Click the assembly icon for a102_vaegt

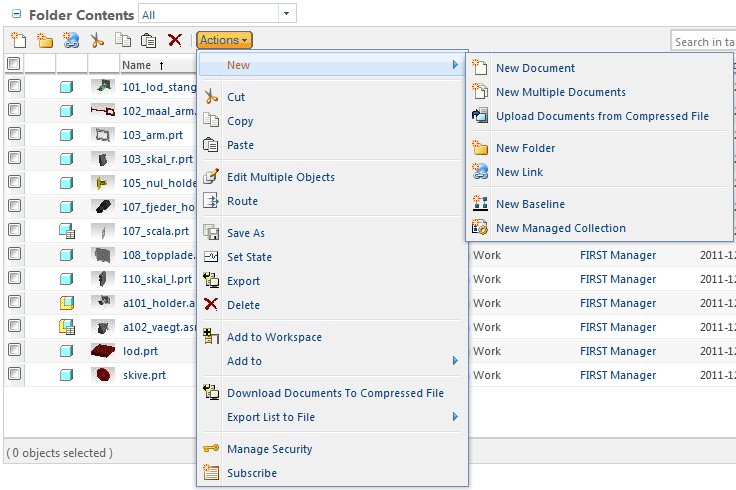coord(67,327)
